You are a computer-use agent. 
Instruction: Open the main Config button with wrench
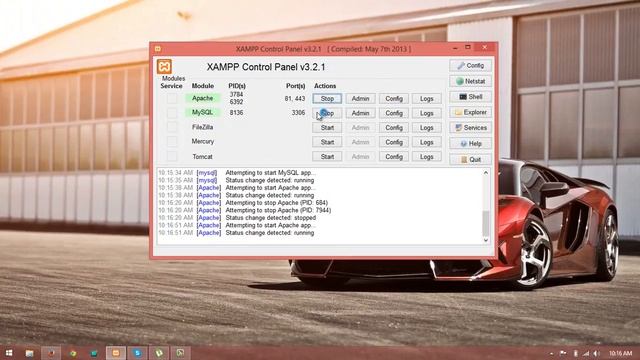(x=471, y=65)
